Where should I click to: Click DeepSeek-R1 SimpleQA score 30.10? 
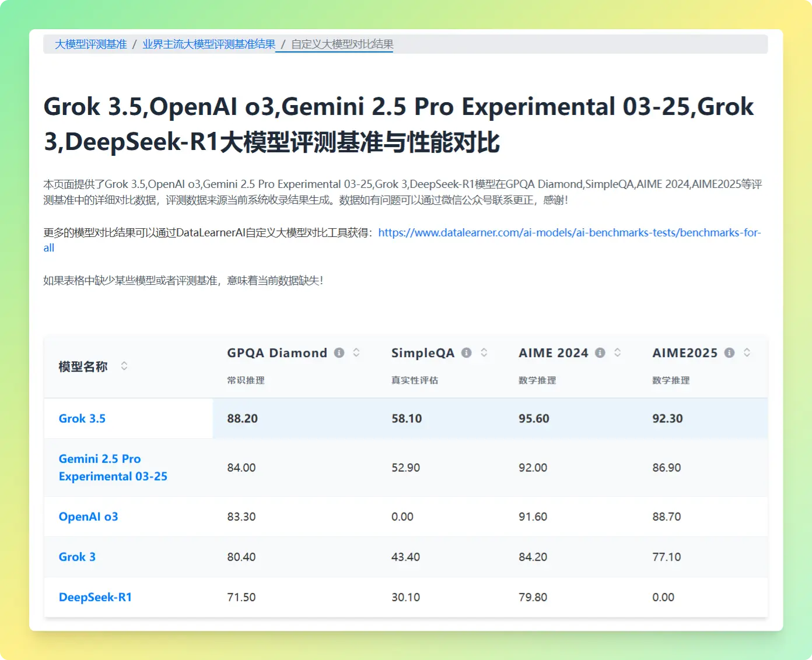pyautogui.click(x=405, y=597)
